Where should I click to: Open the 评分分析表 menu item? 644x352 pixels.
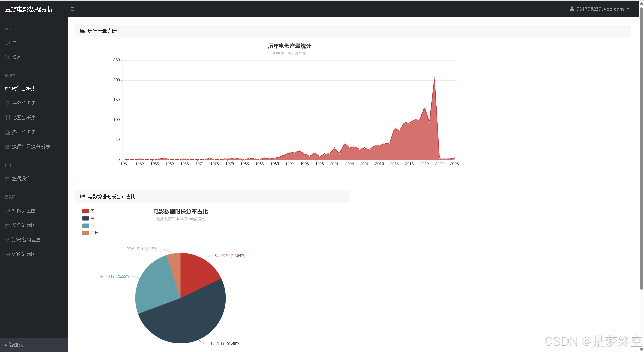point(24,103)
